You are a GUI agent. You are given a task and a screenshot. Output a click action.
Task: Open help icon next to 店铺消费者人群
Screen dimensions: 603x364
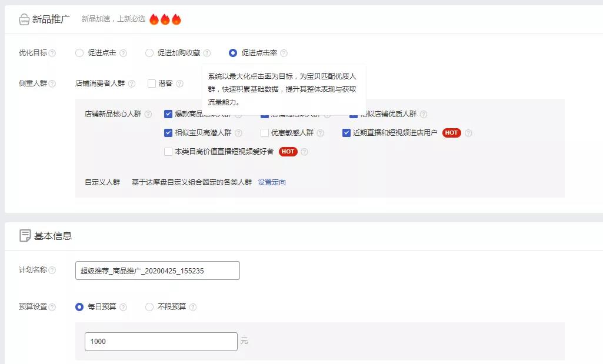(x=132, y=84)
